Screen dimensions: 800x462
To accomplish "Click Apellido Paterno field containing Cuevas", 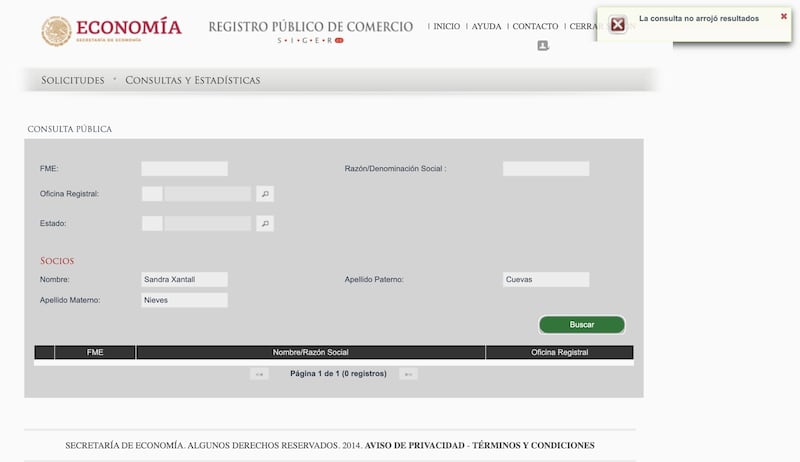I will pyautogui.click(x=546, y=279).
